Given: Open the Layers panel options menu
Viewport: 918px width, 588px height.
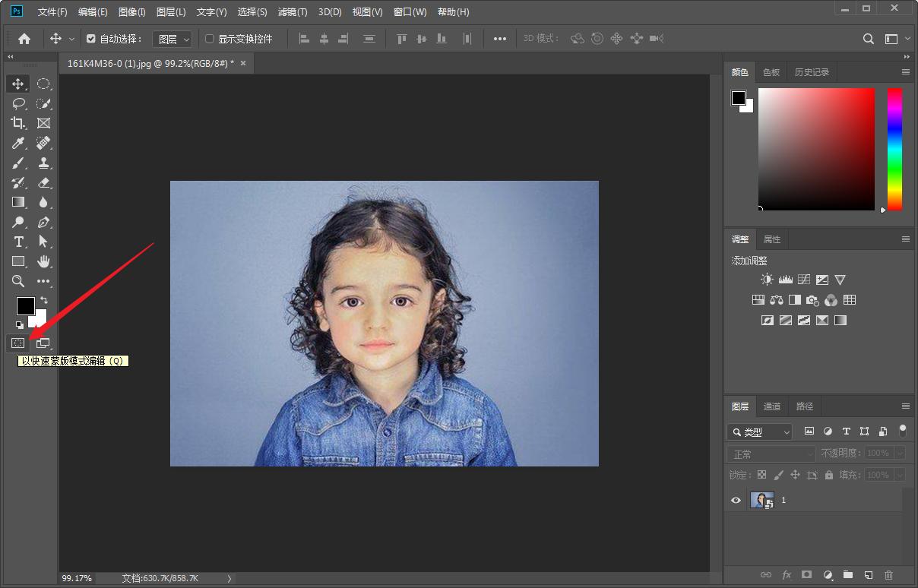Looking at the screenshot, I should (905, 406).
